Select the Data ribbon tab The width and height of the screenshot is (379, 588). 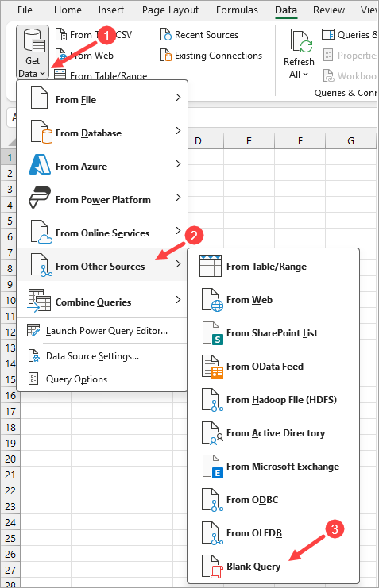pos(286,10)
